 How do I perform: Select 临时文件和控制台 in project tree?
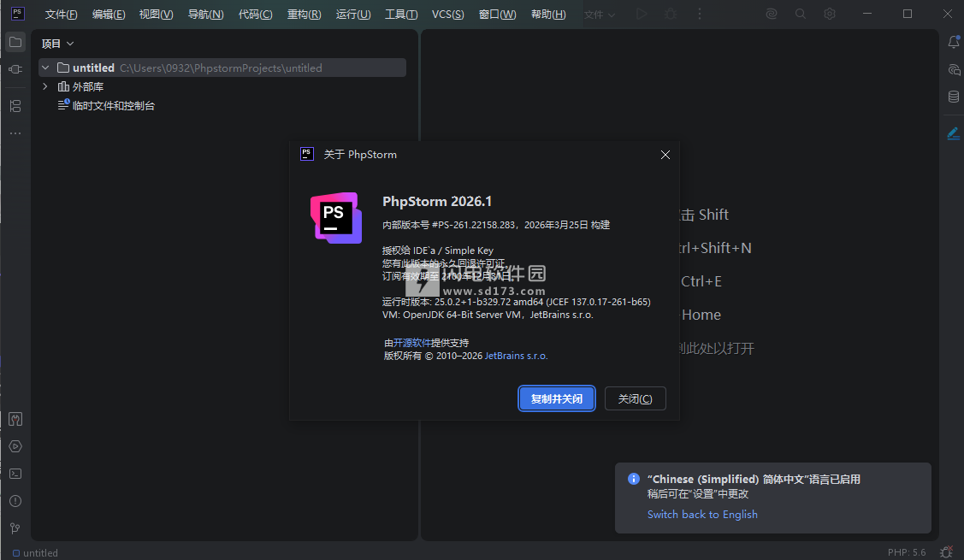[x=113, y=106]
